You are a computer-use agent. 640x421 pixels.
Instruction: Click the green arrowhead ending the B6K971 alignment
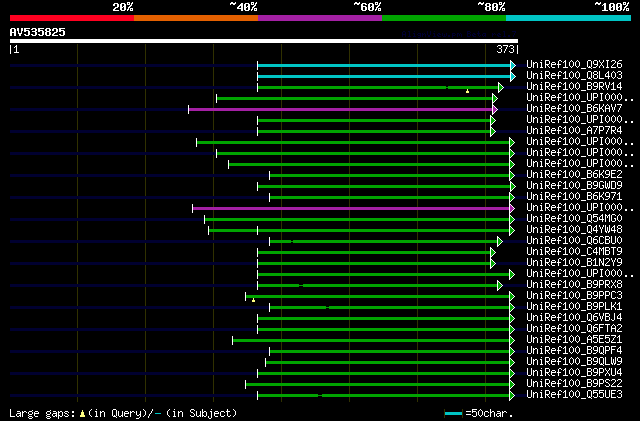tap(512, 198)
